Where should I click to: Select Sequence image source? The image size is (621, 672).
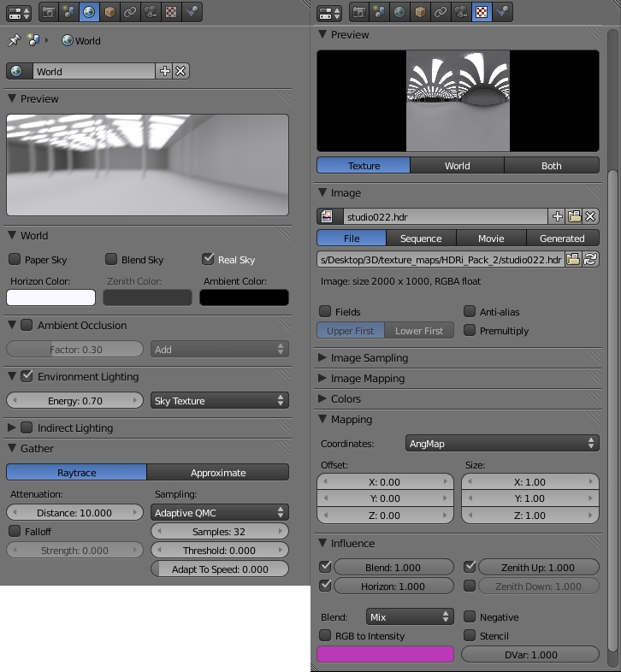(x=421, y=238)
